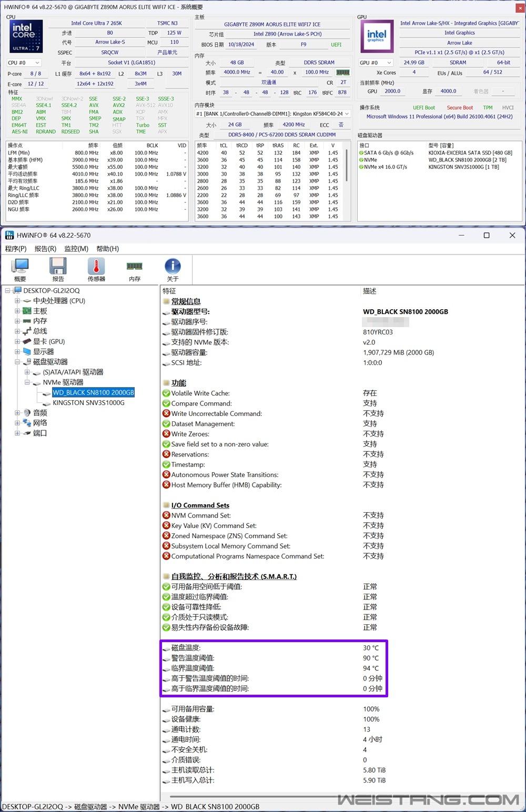Select the 音频 label in the device tree
526x812 pixels.
coord(40,413)
